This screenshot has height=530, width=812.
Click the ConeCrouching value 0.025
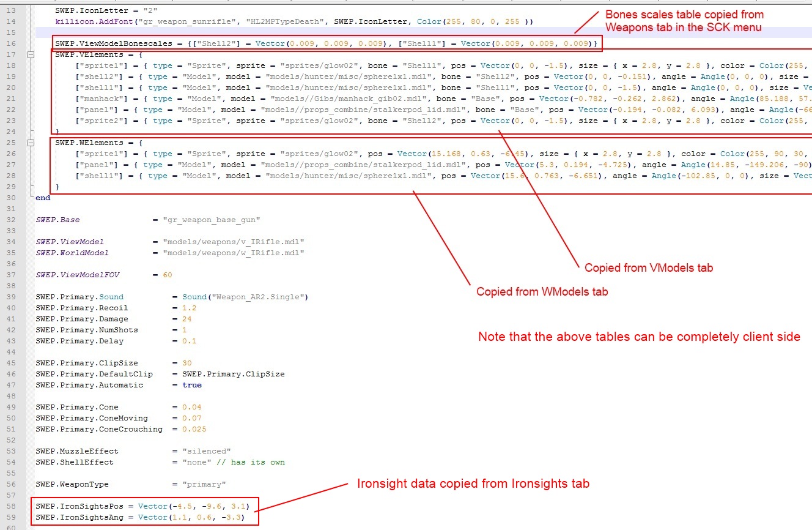coord(194,430)
